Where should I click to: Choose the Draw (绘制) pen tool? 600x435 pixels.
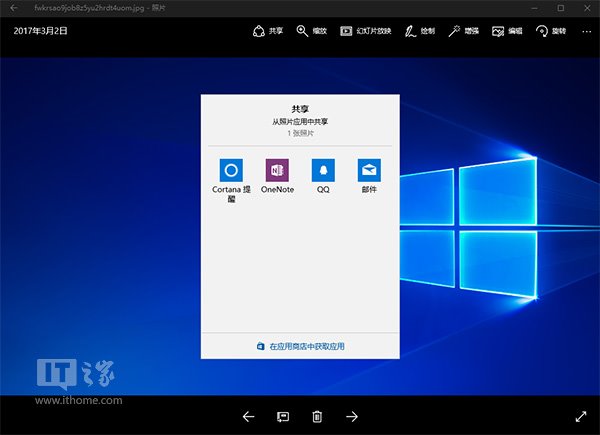420,31
